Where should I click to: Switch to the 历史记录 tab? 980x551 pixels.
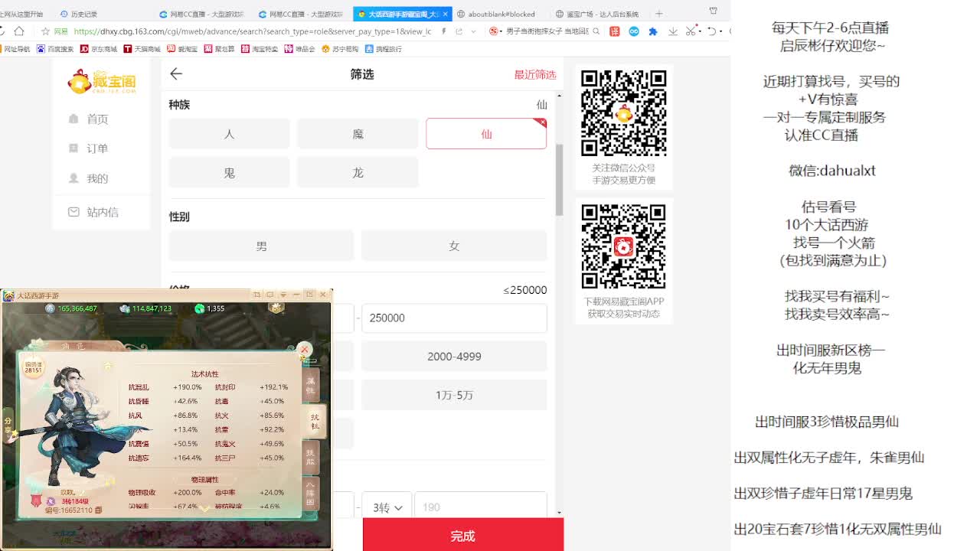pyautogui.click(x=78, y=14)
